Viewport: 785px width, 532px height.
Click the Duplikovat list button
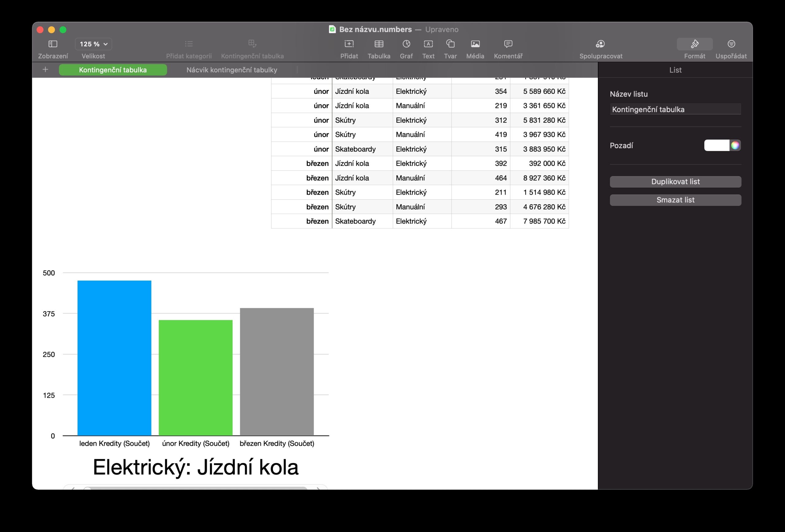tap(675, 182)
